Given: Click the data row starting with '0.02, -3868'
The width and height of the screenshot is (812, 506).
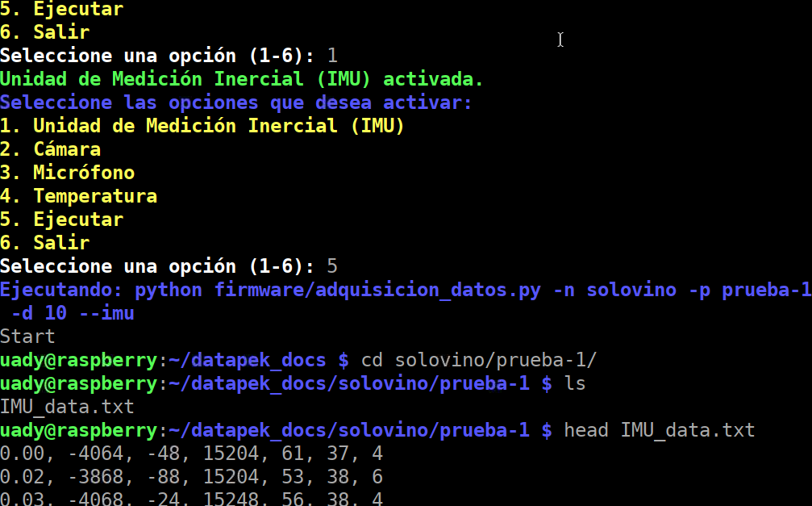Looking at the screenshot, I should click(x=192, y=477).
